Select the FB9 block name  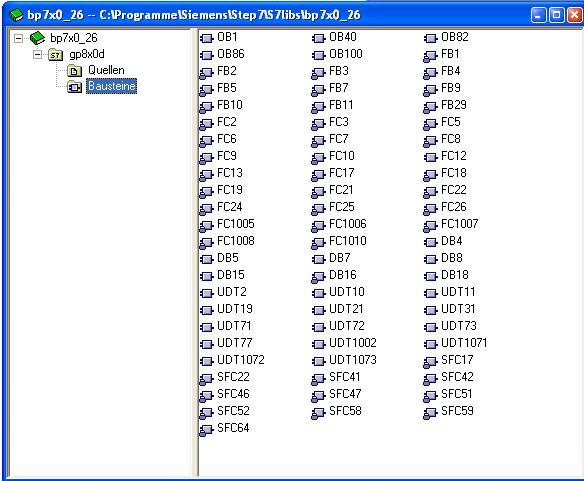click(x=451, y=88)
